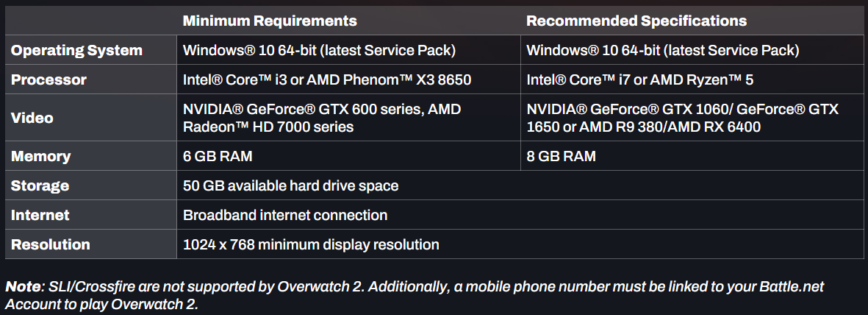Click the Recommended Specifications column header
Viewport: 868px width, 315px height.
pos(636,21)
